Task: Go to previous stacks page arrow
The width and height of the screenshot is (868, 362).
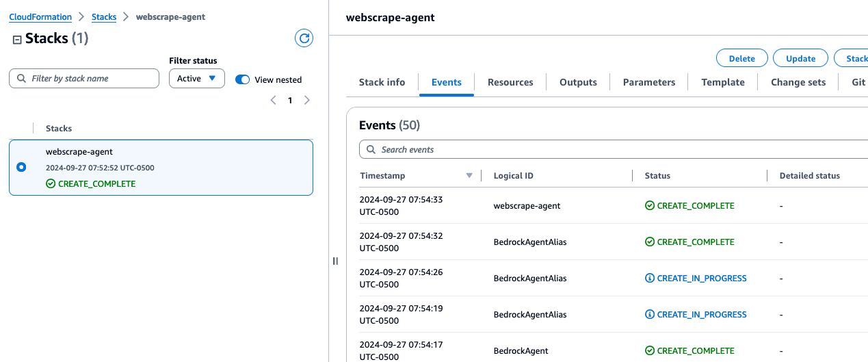Action: (x=274, y=101)
